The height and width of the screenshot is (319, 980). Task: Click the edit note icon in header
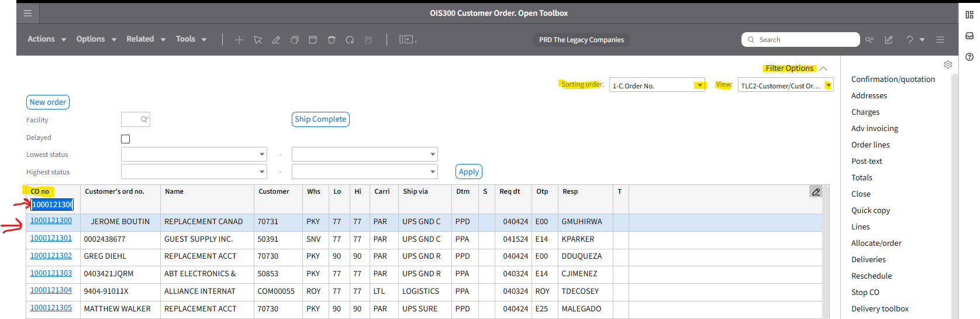coord(889,40)
